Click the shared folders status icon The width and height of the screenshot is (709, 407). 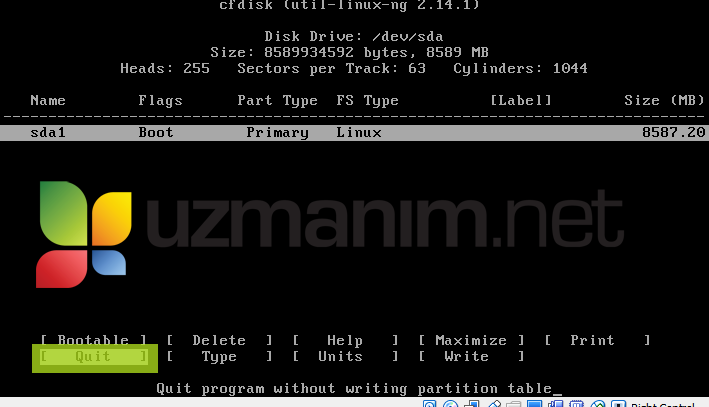point(514,404)
